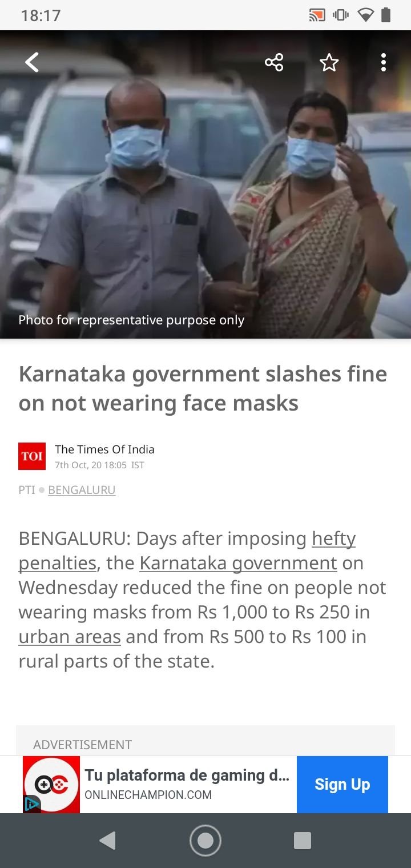Open the BENGALURU location link
Image resolution: width=411 pixels, height=868 pixels.
82,490
